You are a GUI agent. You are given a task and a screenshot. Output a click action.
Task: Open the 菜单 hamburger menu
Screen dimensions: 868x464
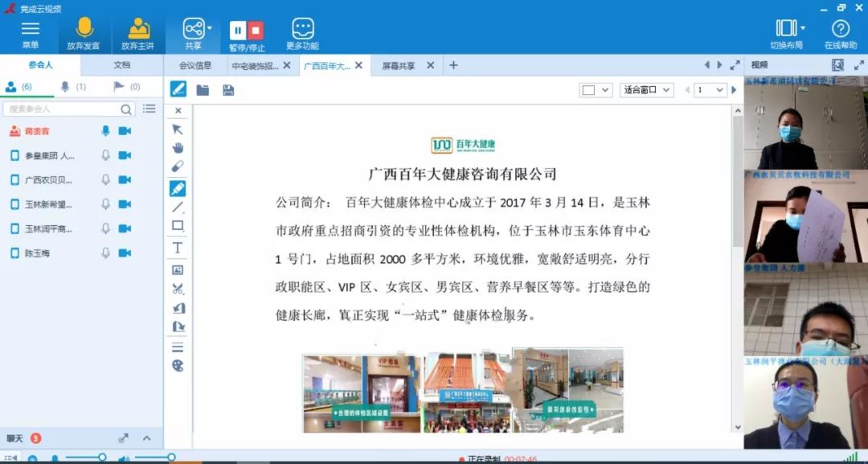point(30,35)
